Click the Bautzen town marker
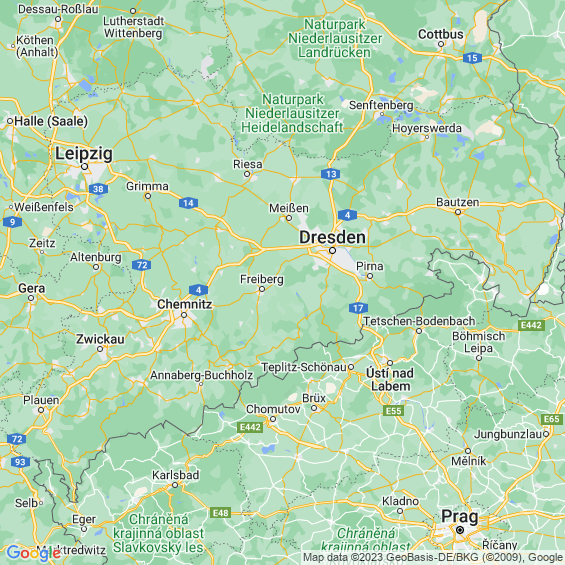Image resolution: width=565 pixels, height=565 pixels. pos(458,212)
